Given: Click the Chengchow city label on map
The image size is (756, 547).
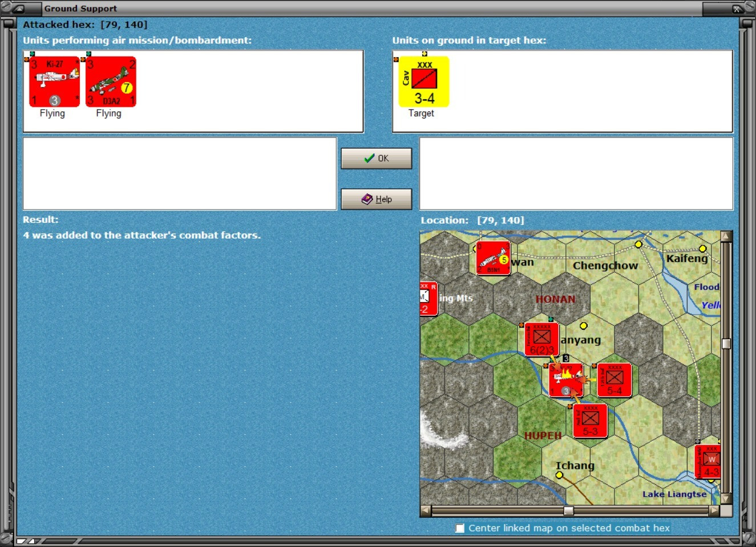Looking at the screenshot, I should [605, 266].
